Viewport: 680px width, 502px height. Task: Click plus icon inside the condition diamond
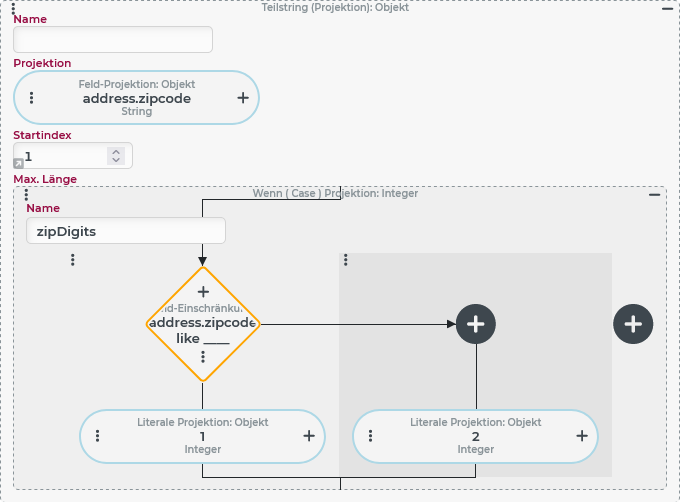203,291
